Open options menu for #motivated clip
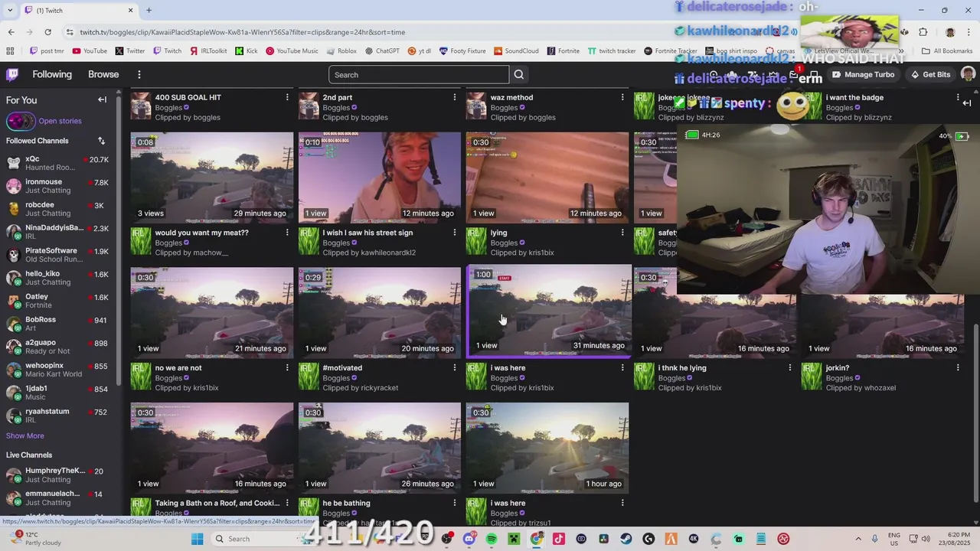This screenshot has width=980, height=551. [x=455, y=368]
